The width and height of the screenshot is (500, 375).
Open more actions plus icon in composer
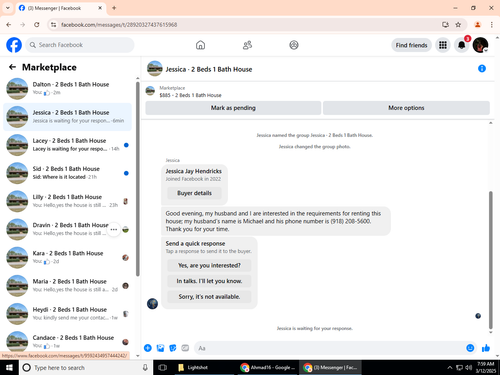[148, 348]
